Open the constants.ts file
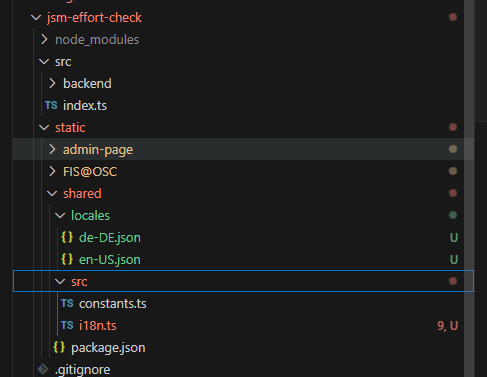The width and height of the screenshot is (487, 377). (x=113, y=304)
